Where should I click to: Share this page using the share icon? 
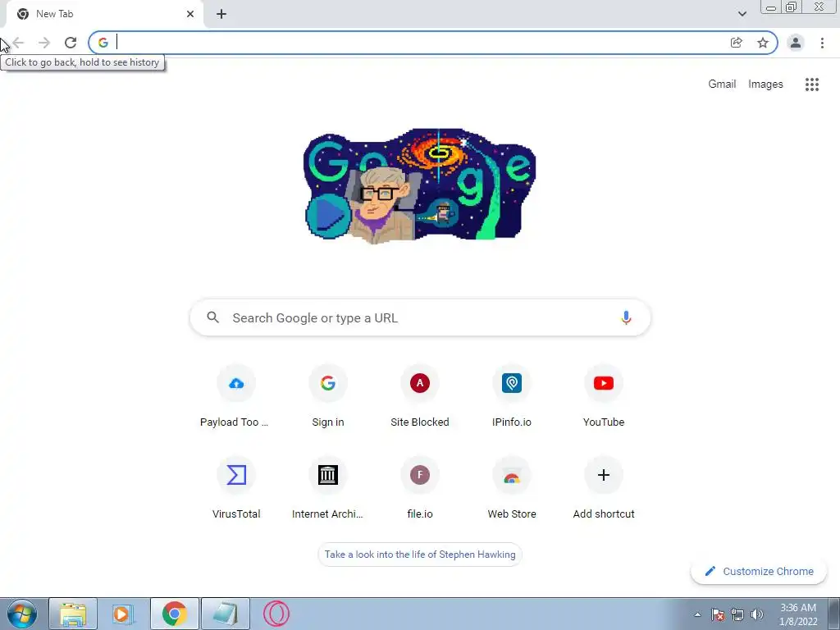[737, 43]
